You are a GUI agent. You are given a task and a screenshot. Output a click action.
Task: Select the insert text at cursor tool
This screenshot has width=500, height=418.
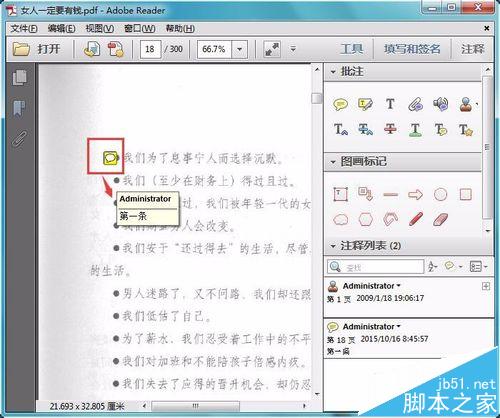point(341,129)
